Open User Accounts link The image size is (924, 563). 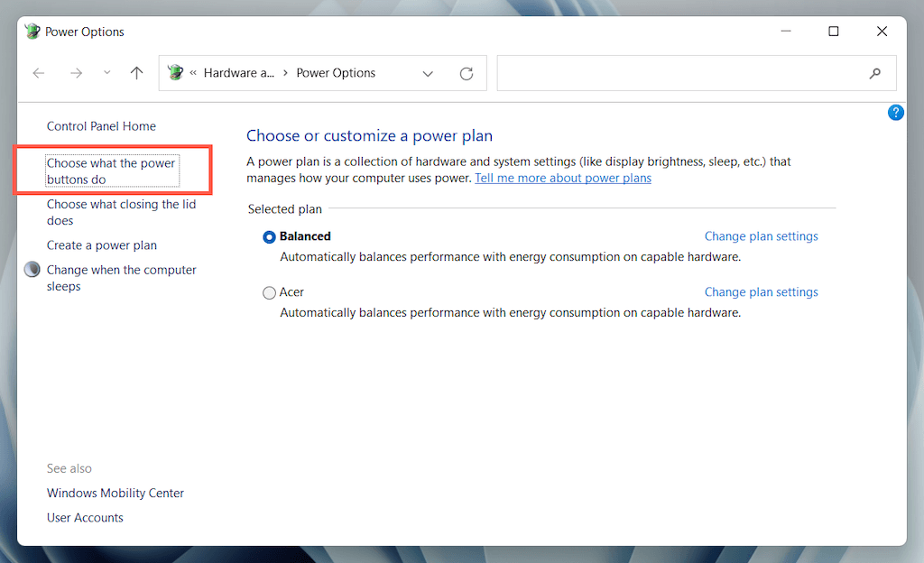85,518
